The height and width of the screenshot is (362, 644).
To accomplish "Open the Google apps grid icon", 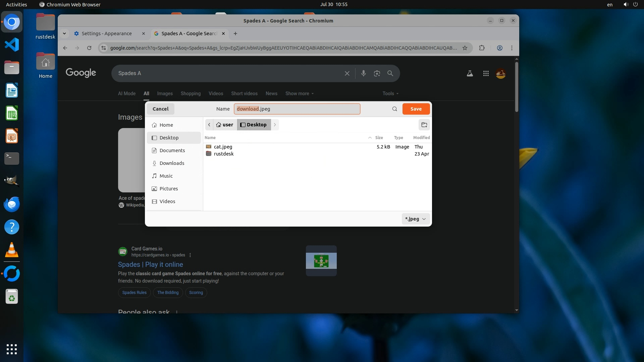I will pyautogui.click(x=486, y=73).
